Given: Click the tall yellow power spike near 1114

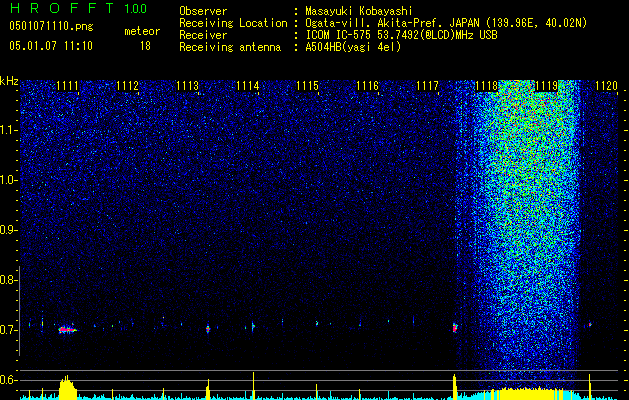Looking at the screenshot, I should tap(254, 386).
